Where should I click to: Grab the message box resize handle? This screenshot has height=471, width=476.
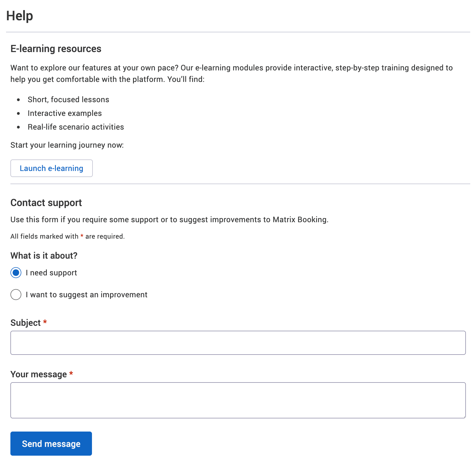click(464, 417)
